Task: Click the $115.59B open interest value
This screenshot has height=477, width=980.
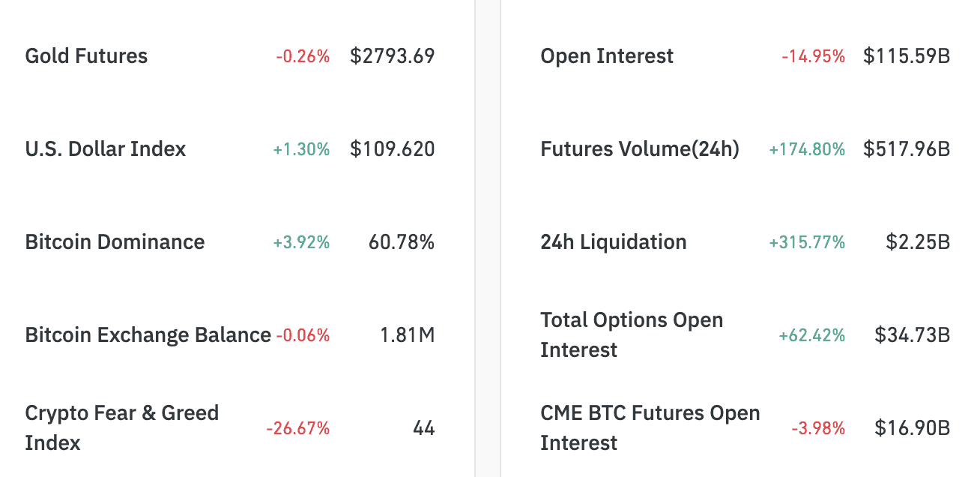Action: click(907, 56)
